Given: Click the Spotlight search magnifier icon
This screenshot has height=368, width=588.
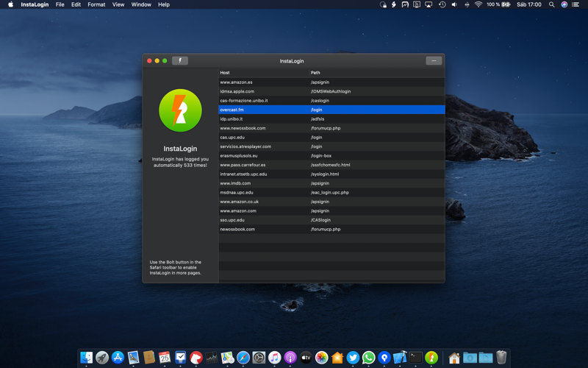Looking at the screenshot, I should pos(552,4).
